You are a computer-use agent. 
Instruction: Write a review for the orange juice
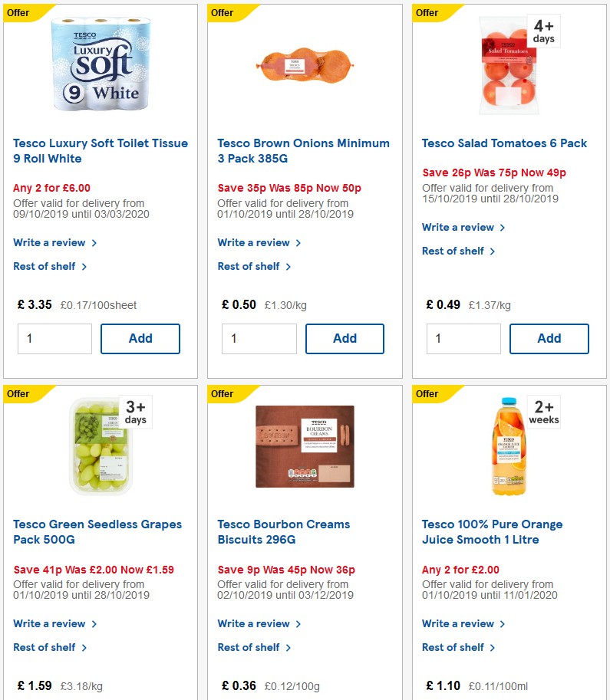point(458,623)
